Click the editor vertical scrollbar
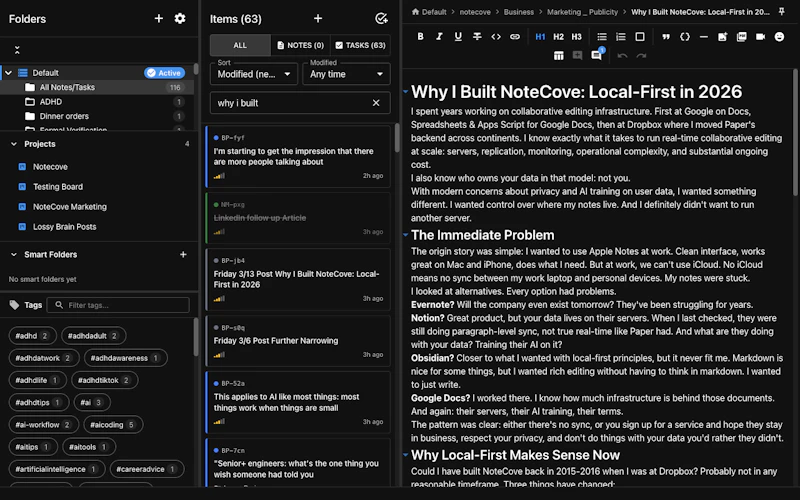Viewport: 800px width, 500px height. pos(795,133)
